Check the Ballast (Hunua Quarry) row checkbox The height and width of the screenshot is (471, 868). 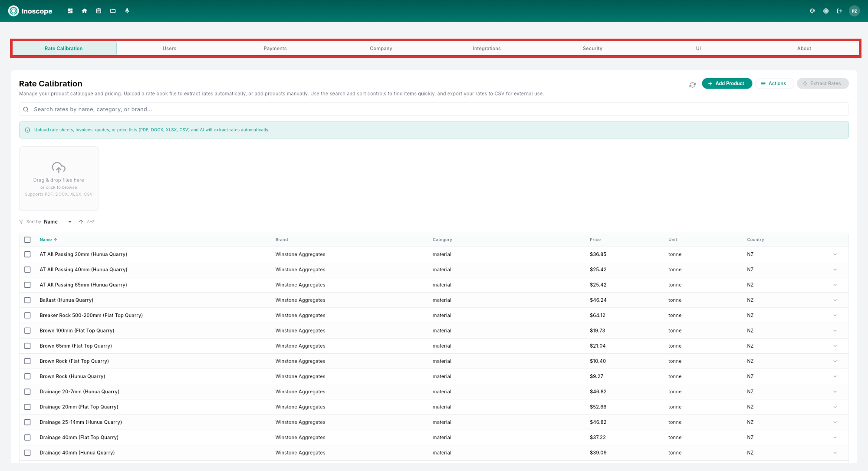click(x=28, y=300)
